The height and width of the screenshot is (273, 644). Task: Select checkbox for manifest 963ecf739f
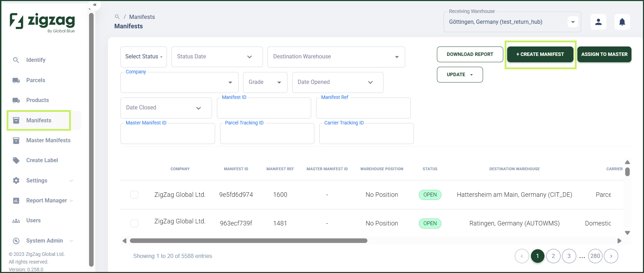click(134, 223)
